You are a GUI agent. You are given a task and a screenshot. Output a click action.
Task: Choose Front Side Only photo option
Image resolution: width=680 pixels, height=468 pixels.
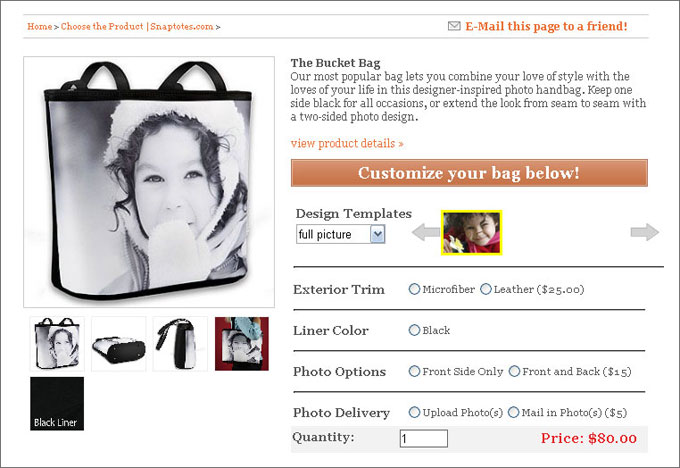pos(414,371)
